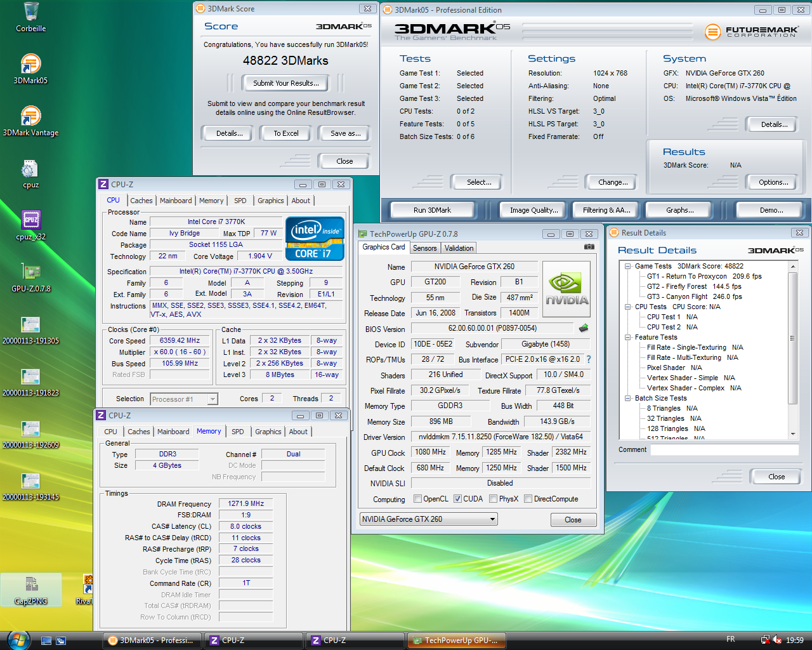The image size is (812, 650).
Task: Click Run 3DMark button
Action: (x=432, y=210)
